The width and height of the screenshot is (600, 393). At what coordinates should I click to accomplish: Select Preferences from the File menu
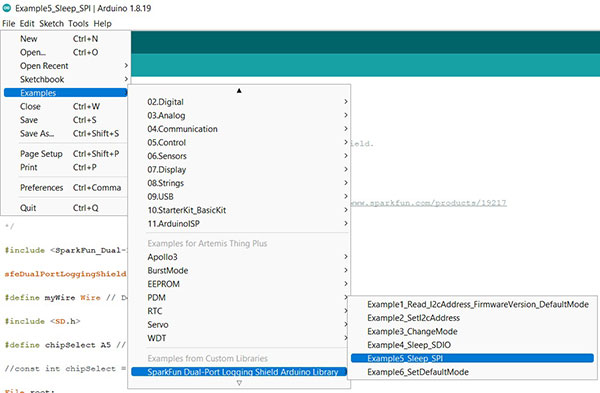pos(65,188)
